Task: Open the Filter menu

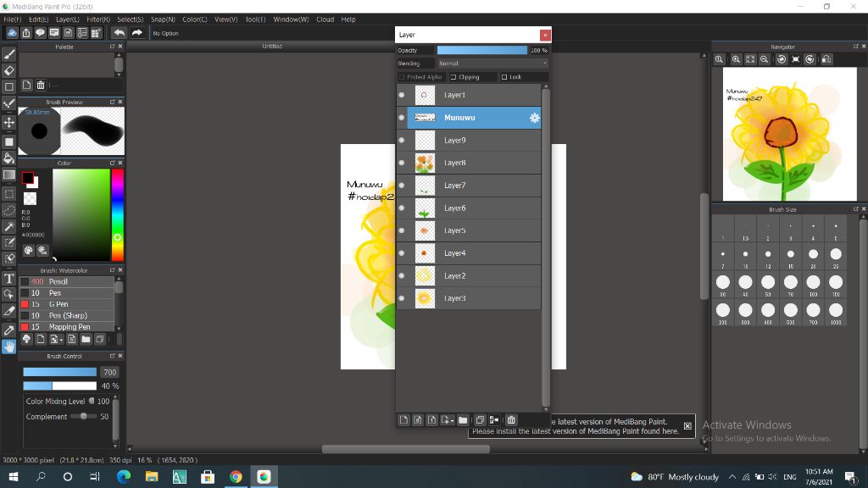Action: (98, 19)
